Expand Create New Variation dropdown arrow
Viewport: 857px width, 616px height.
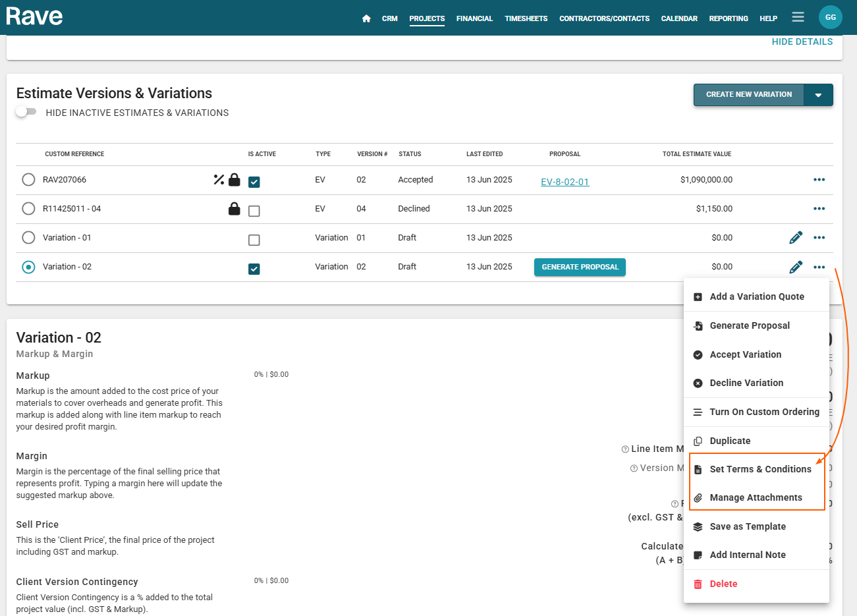(818, 95)
